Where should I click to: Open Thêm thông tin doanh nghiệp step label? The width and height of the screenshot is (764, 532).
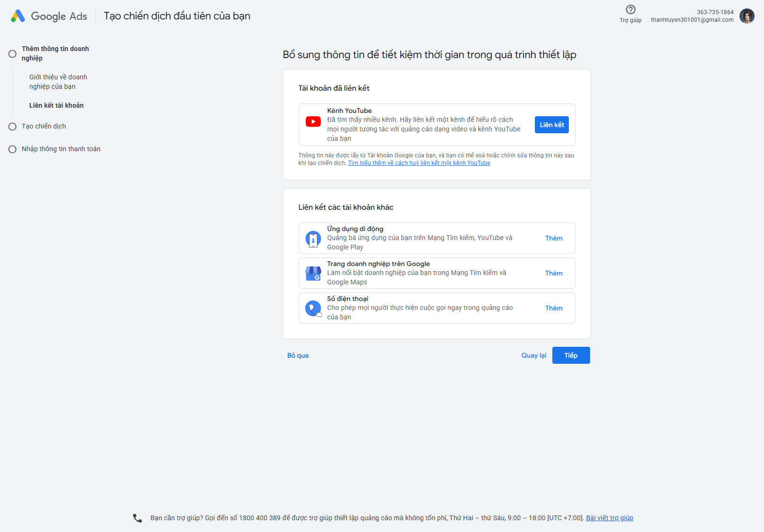[55, 53]
